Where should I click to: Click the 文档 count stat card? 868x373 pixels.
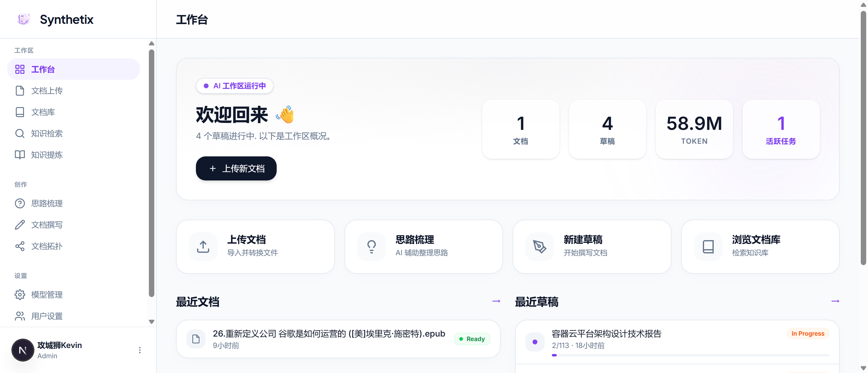click(520, 129)
